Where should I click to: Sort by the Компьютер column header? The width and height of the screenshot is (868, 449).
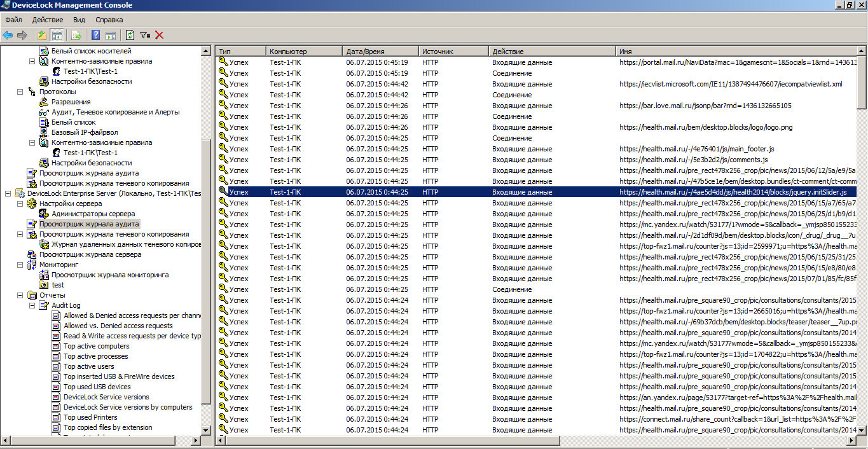click(x=305, y=51)
